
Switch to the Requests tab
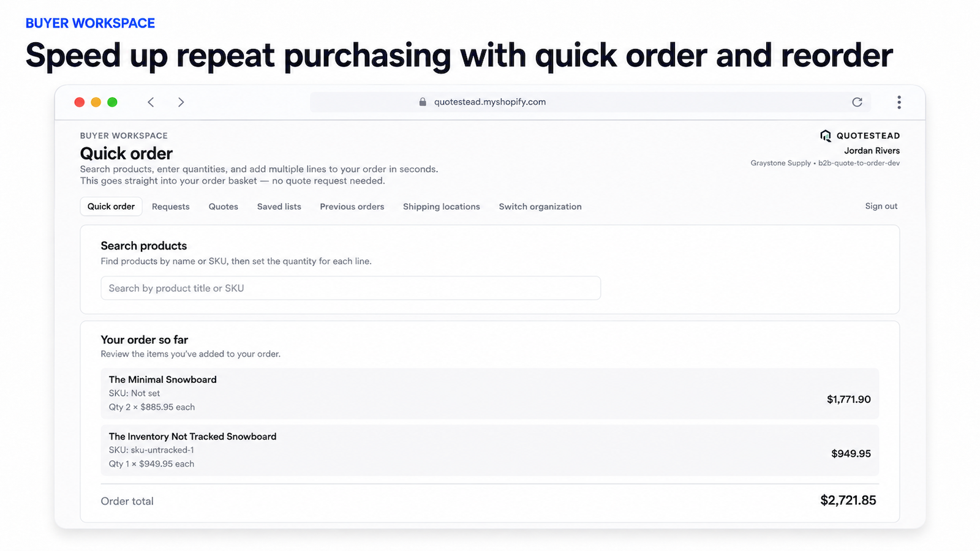point(171,207)
